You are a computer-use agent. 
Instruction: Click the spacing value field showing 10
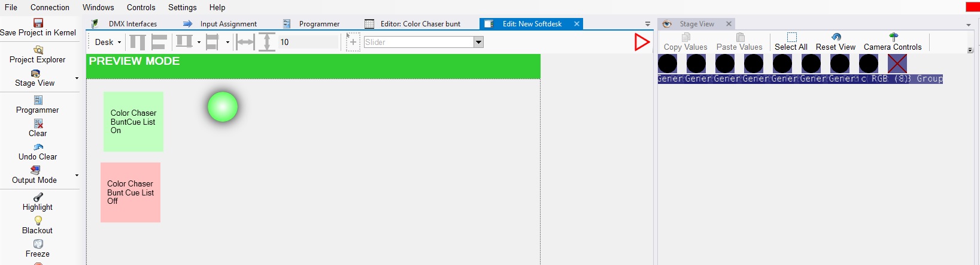tap(308, 42)
